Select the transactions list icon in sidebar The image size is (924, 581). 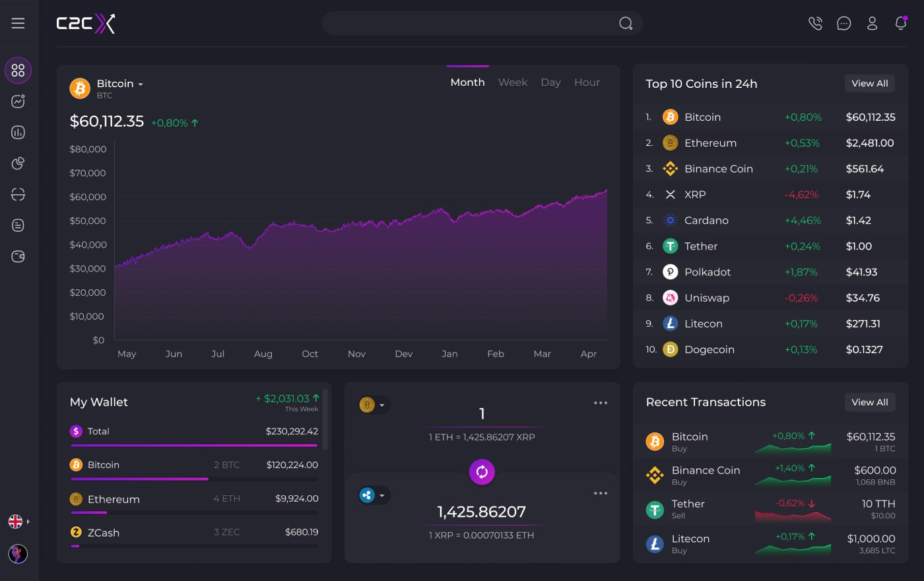(x=18, y=225)
